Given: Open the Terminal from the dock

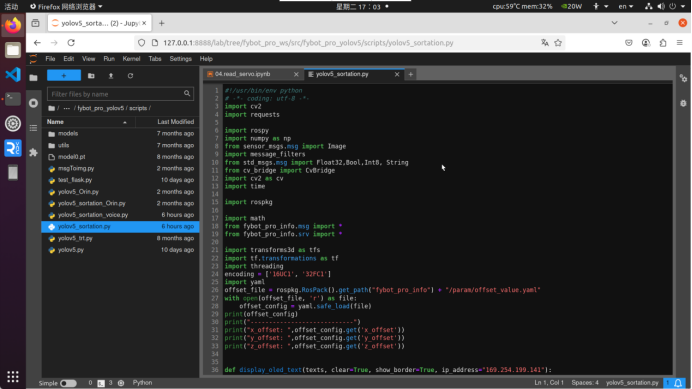Looking at the screenshot, I should click(x=13, y=99).
